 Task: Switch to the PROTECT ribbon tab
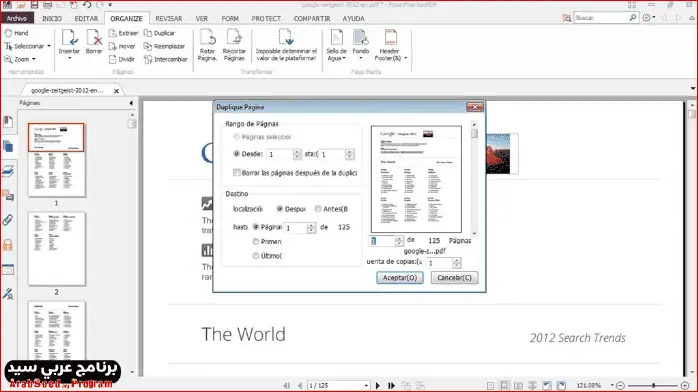[266, 19]
